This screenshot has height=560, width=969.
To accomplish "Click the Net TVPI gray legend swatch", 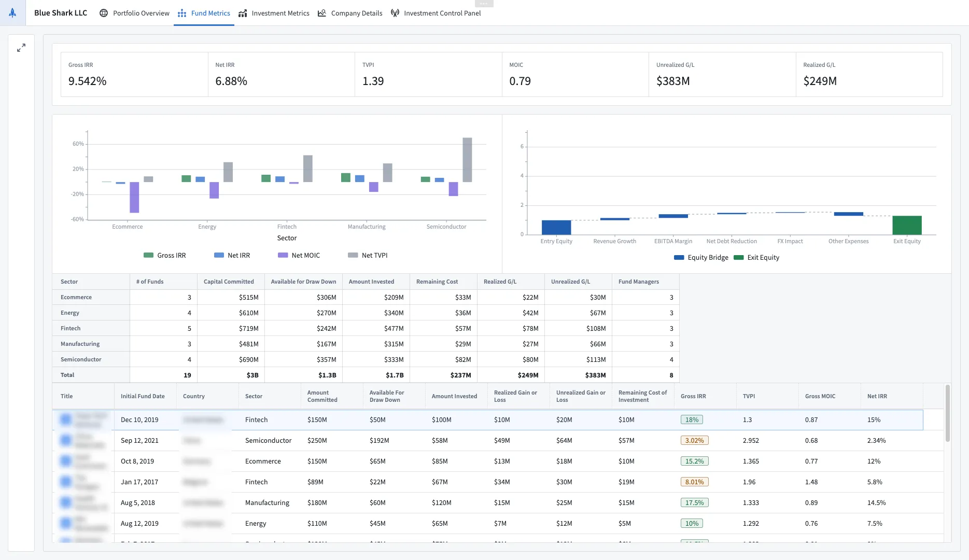I will (353, 255).
